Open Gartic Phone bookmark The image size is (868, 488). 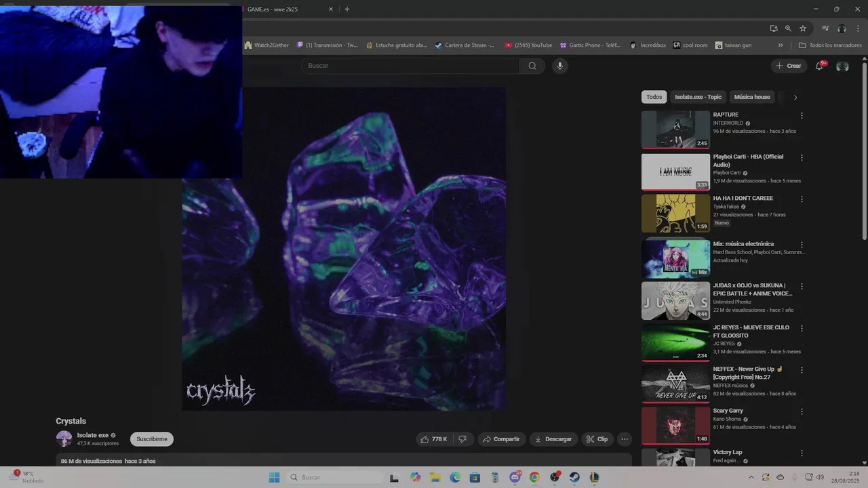tap(590, 45)
